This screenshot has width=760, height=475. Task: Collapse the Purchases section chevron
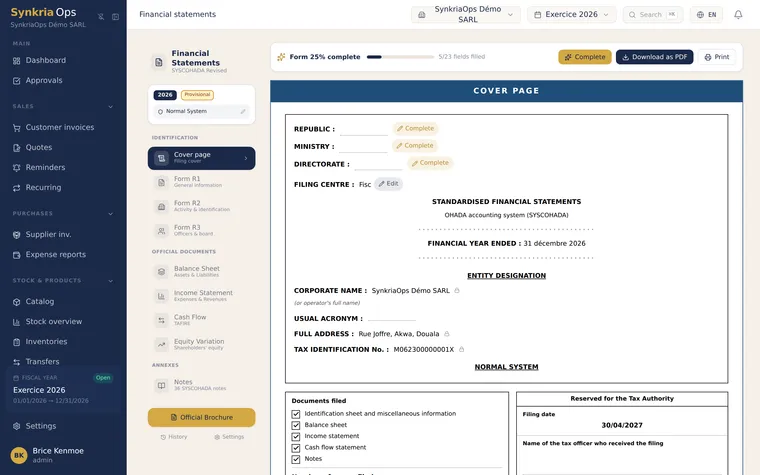coord(111,214)
